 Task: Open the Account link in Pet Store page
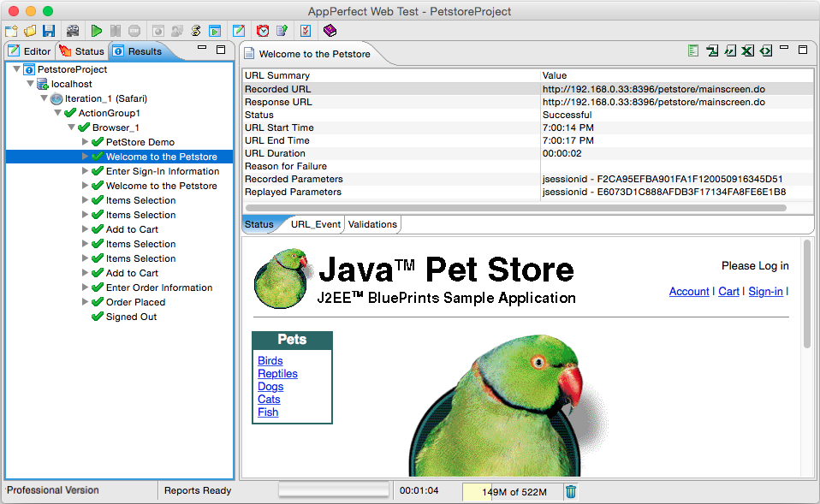[689, 291]
